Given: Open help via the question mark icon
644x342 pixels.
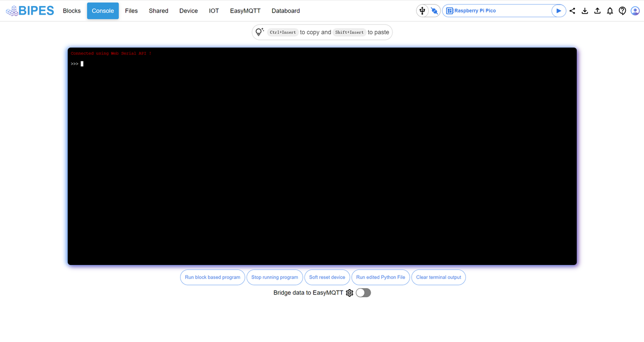Looking at the screenshot, I should coord(622,11).
